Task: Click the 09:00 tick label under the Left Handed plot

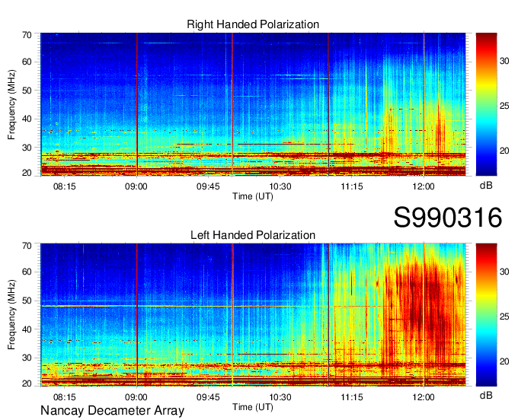Action: [x=136, y=397]
